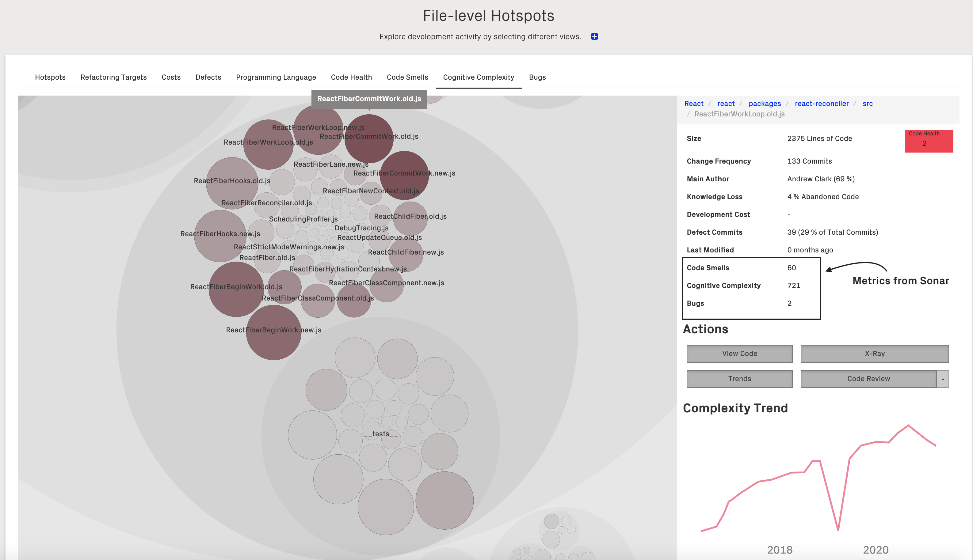Click the __tests__ folder label

[381, 434]
